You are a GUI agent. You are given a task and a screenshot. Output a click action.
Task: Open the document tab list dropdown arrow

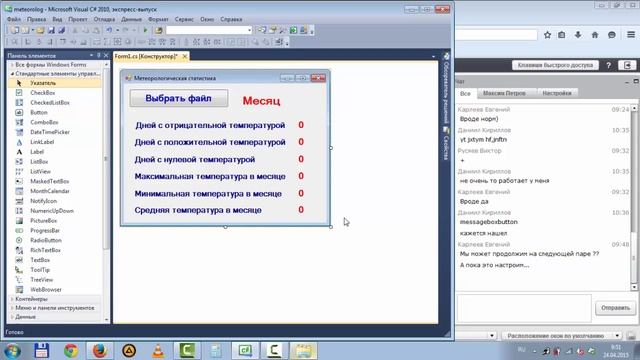point(433,56)
